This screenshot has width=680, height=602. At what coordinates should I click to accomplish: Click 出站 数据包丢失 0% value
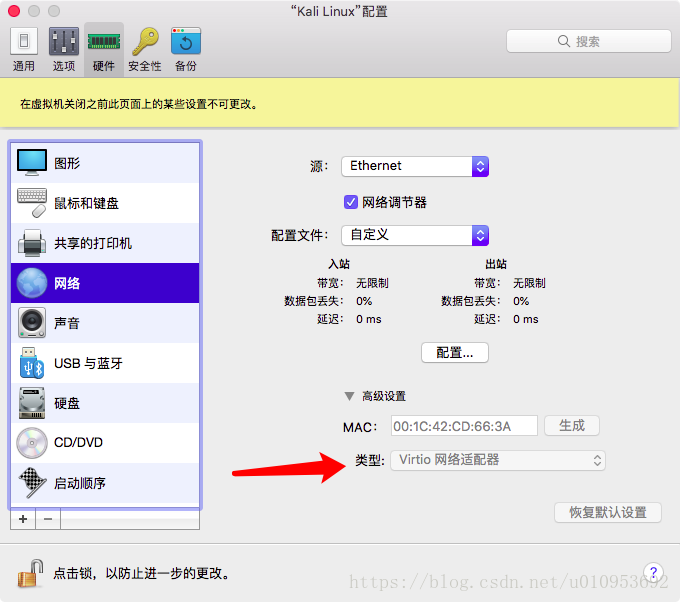coord(521,301)
